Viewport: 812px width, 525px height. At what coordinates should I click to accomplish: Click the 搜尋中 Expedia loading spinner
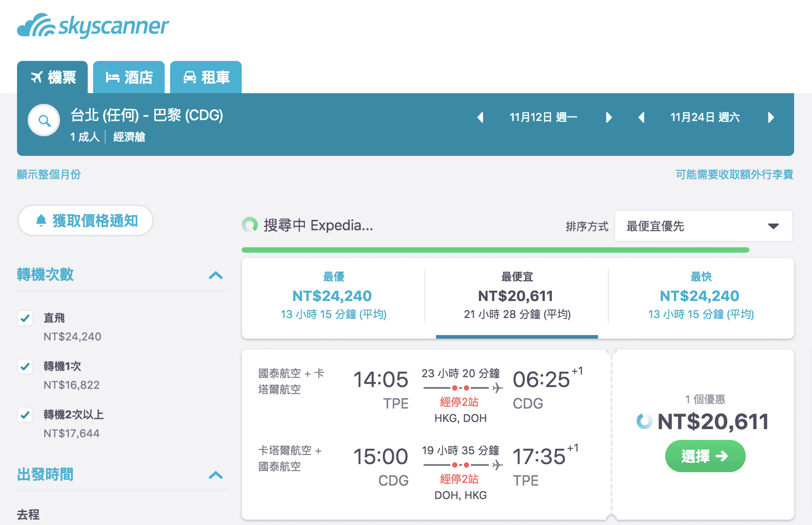[x=250, y=225]
